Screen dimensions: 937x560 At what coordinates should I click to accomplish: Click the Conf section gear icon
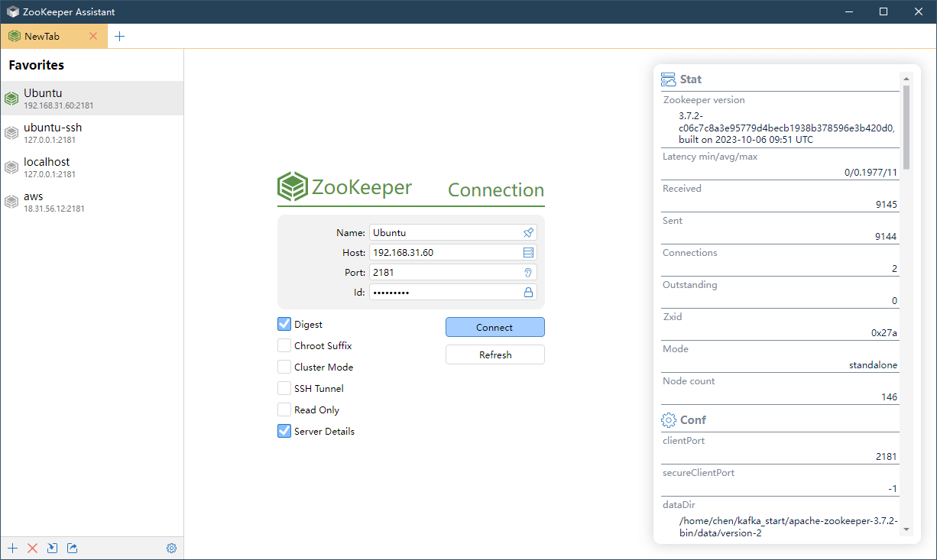(x=669, y=420)
